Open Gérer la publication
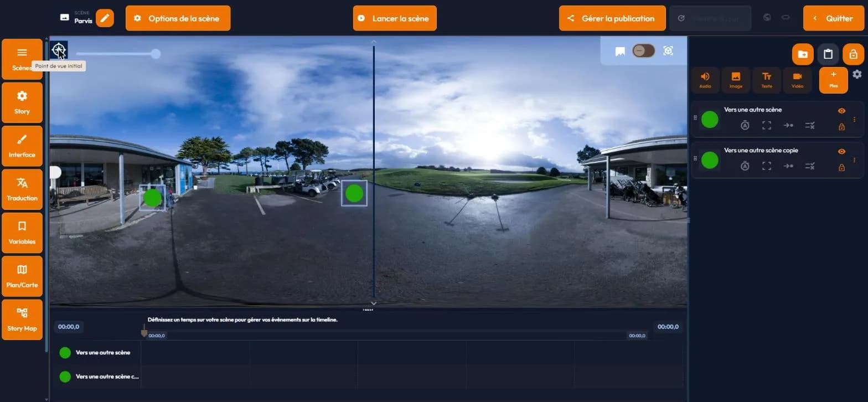 coord(612,18)
